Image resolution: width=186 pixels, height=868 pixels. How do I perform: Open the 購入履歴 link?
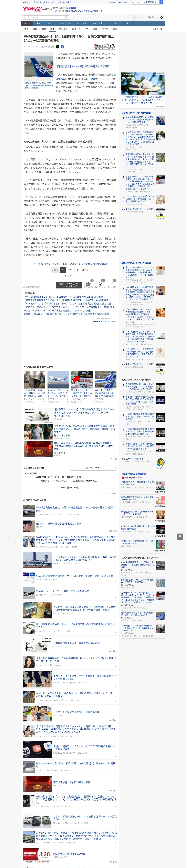[x=152, y=18]
